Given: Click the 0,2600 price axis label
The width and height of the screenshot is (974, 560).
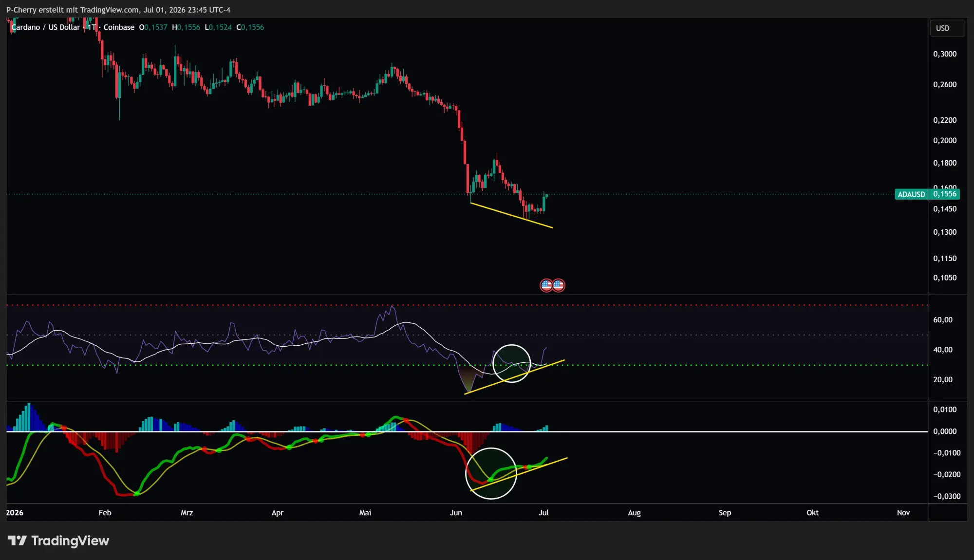Looking at the screenshot, I should click(945, 85).
